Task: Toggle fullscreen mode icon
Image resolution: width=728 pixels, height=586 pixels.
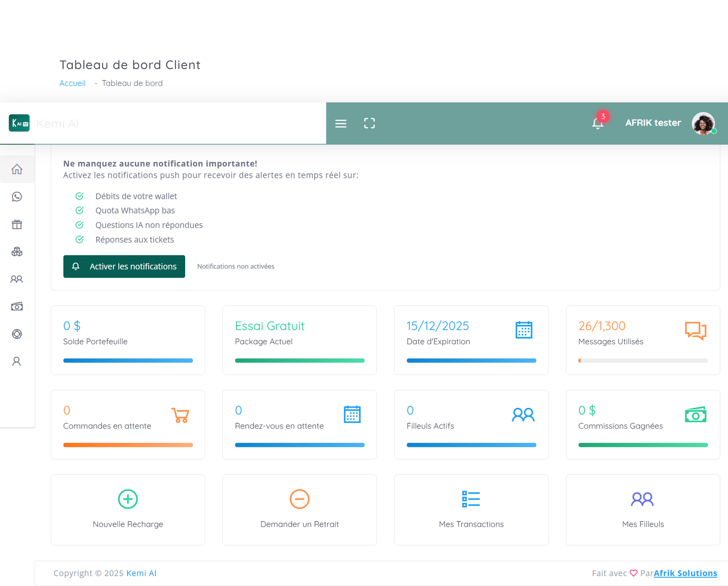Action: (x=369, y=123)
